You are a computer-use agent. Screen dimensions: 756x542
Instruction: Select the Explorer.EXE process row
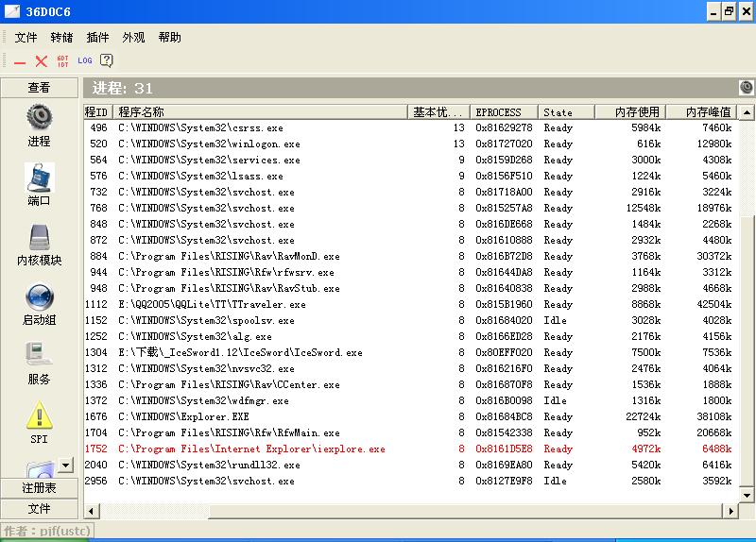(410, 416)
